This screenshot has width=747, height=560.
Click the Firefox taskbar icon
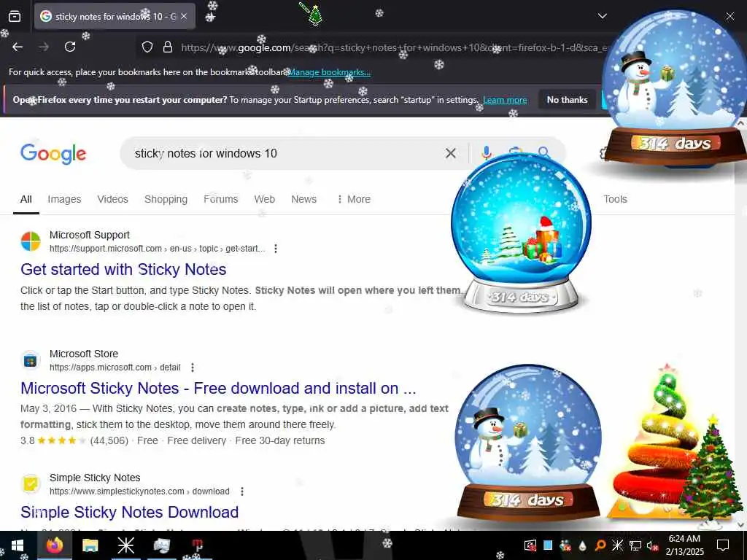54,545
